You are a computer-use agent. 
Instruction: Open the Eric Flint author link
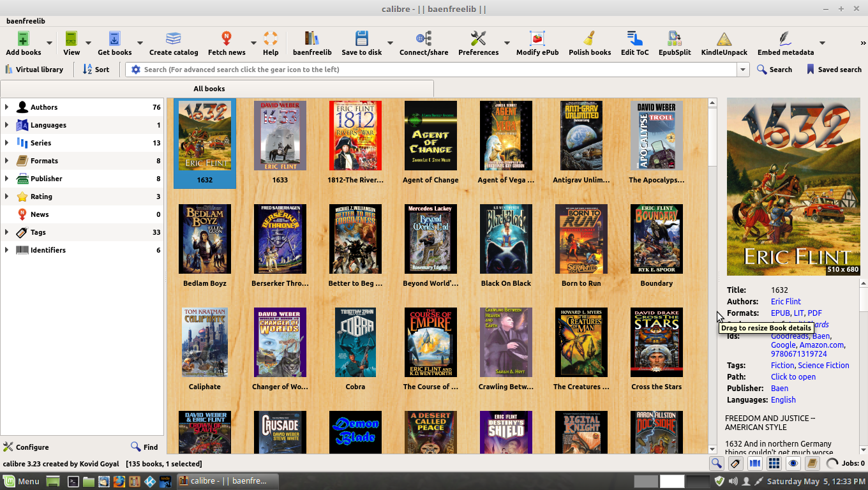tap(786, 302)
